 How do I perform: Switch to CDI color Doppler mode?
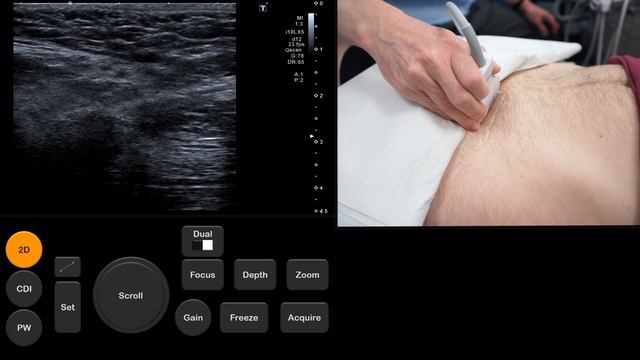pos(24,289)
